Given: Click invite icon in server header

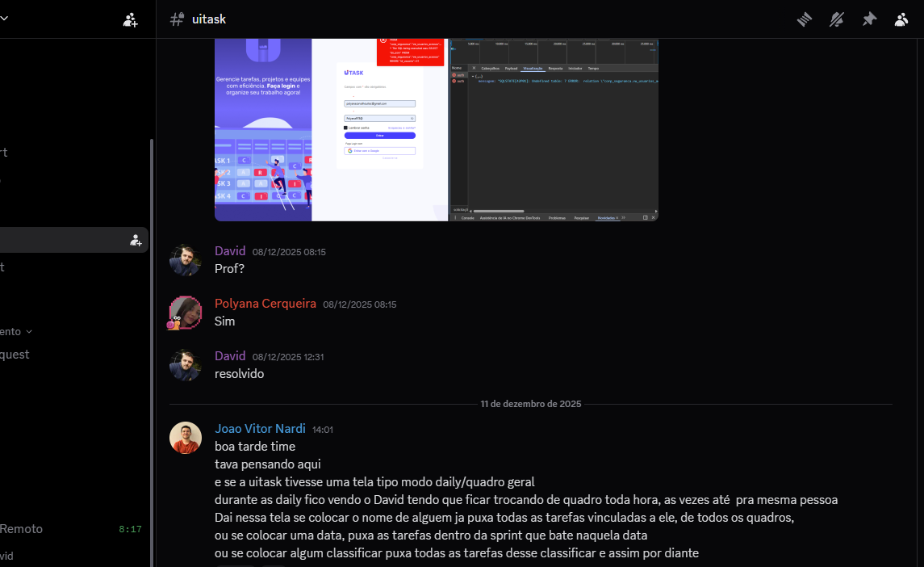Looking at the screenshot, I should [130, 19].
